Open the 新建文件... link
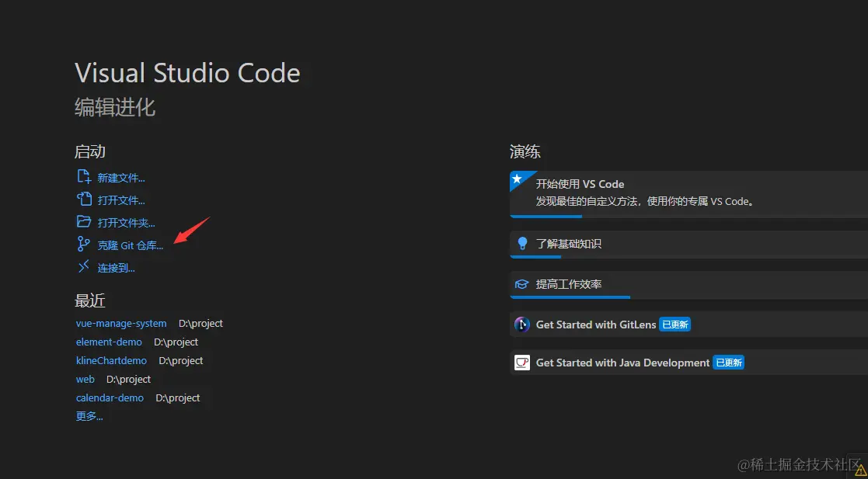The image size is (868, 479). [x=121, y=178]
